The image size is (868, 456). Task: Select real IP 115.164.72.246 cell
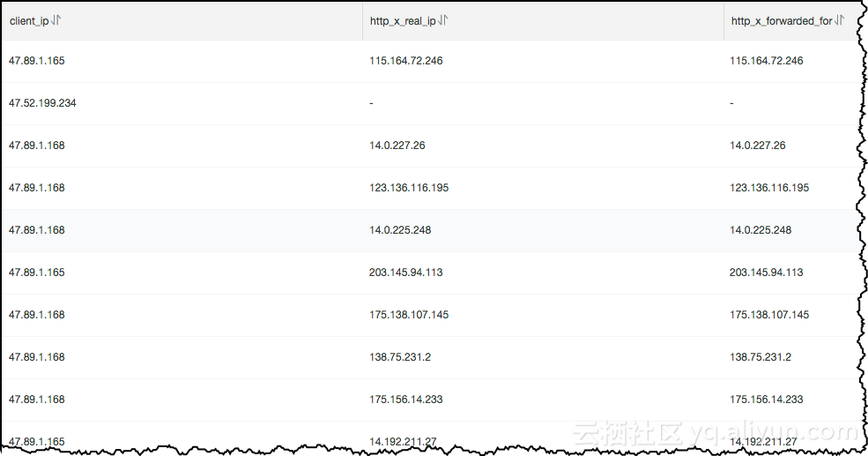tap(406, 61)
